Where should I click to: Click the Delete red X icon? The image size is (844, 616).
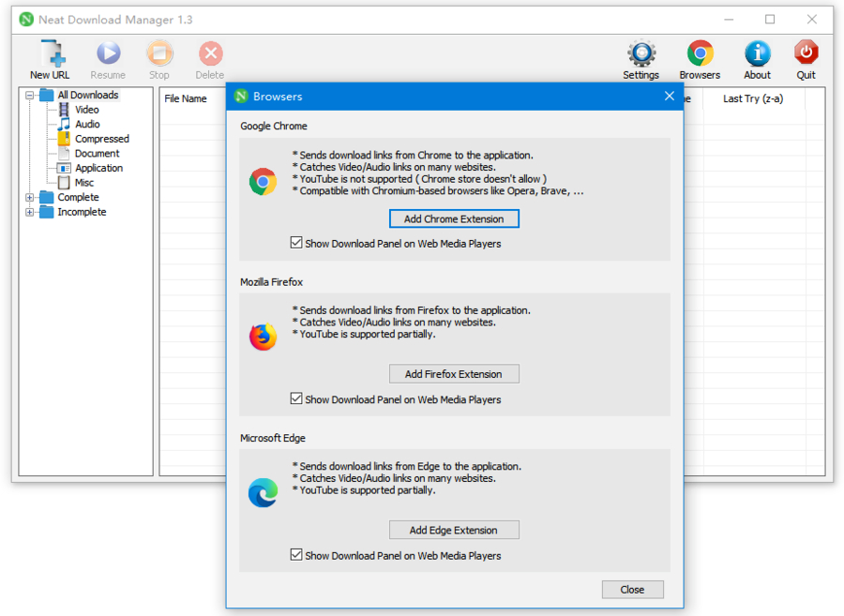(210, 53)
